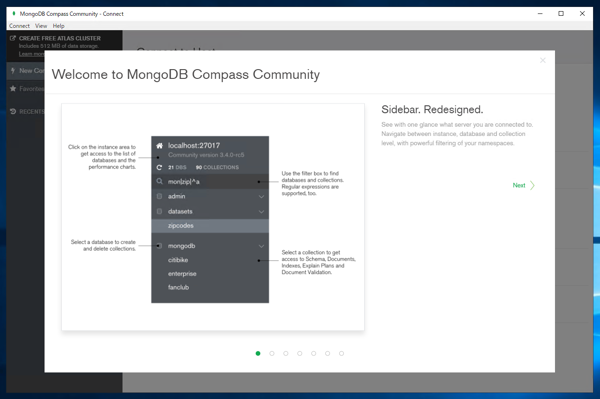Screen dimensions: 600x399
Task: Click the lightning bolt New Connection icon
Action: pos(13,70)
